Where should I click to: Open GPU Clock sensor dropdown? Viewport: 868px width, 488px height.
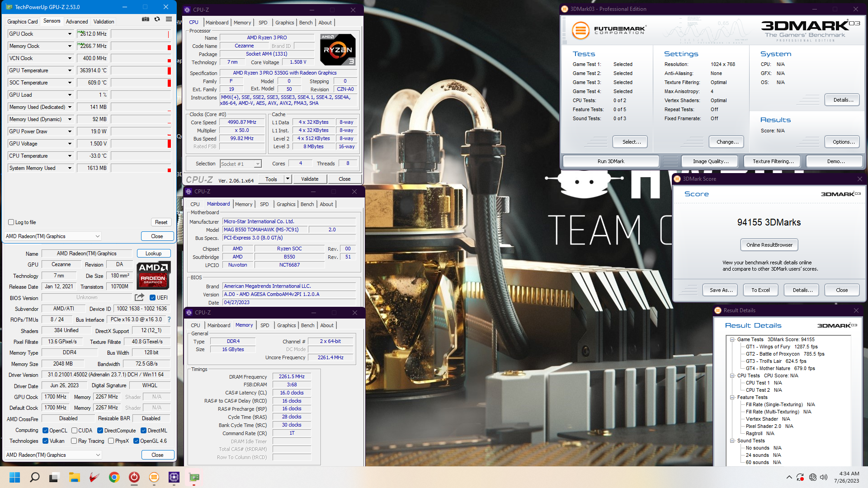[70, 34]
